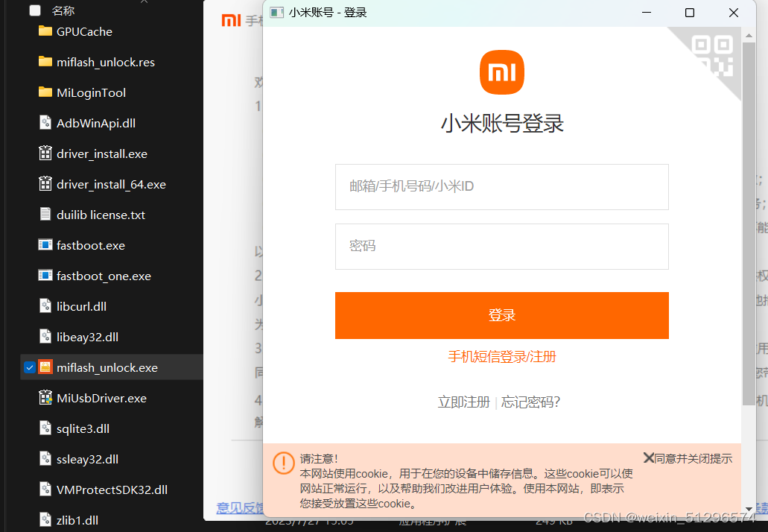This screenshot has height=532, width=768.
Task: Select the libcurl.dll file name
Action: tap(81, 307)
